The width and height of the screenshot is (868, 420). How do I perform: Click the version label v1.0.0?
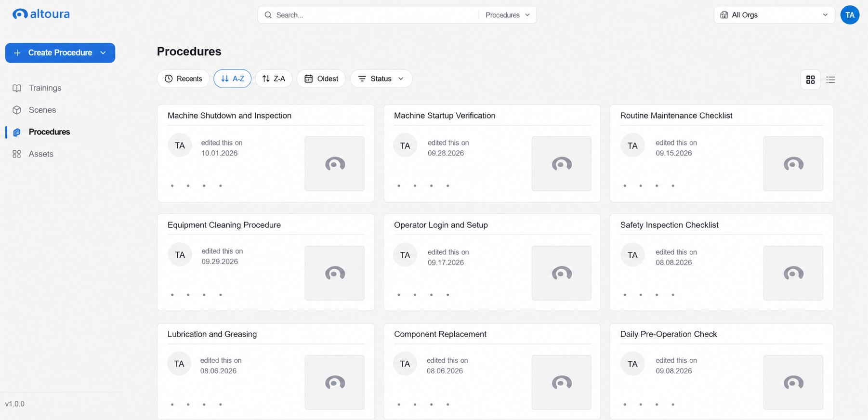pos(14,404)
